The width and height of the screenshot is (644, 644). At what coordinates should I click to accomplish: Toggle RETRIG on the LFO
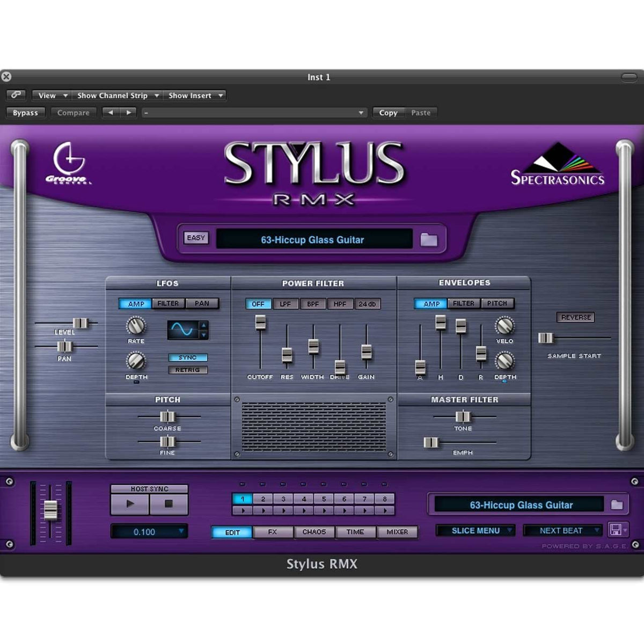188,370
